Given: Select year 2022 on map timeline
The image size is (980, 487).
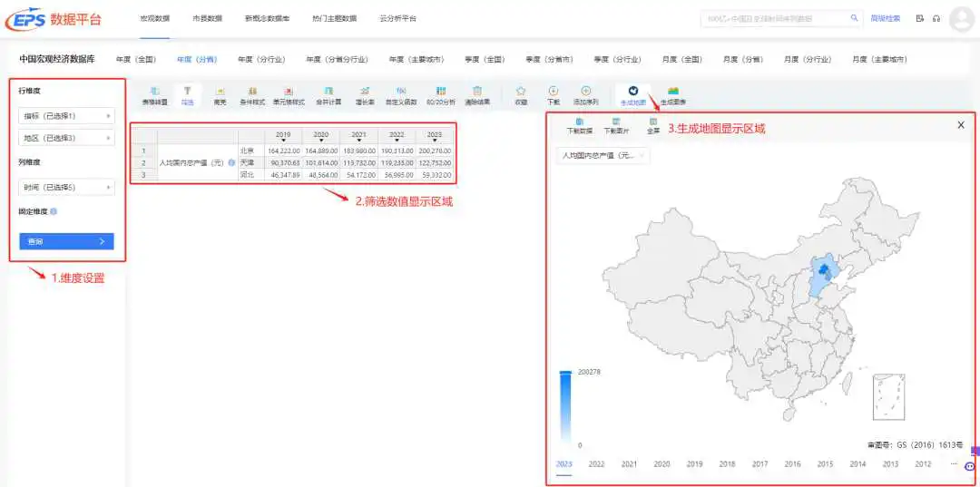Looking at the screenshot, I should pyautogui.click(x=596, y=464).
